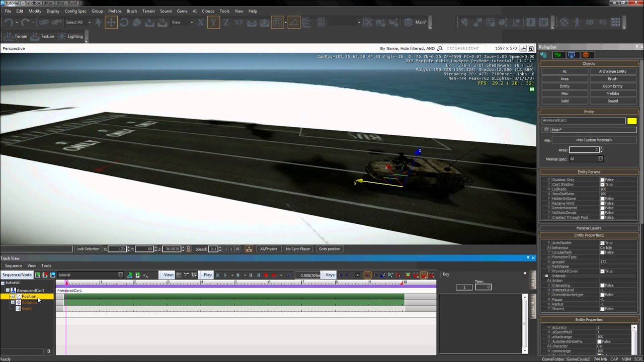Screen dimensions: 644x362
Task: Click the Undo arrow icon
Action: tap(9, 22)
